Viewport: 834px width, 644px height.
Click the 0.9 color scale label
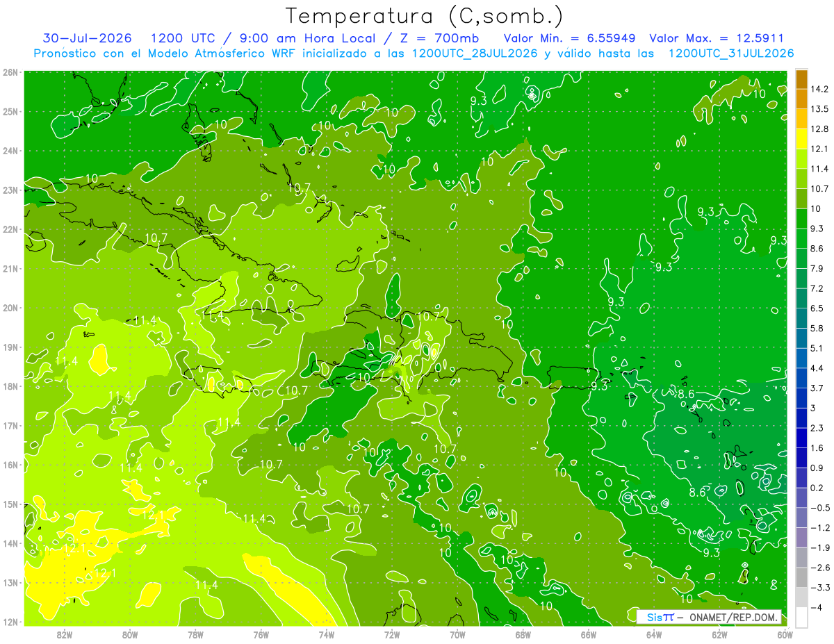[x=817, y=468]
